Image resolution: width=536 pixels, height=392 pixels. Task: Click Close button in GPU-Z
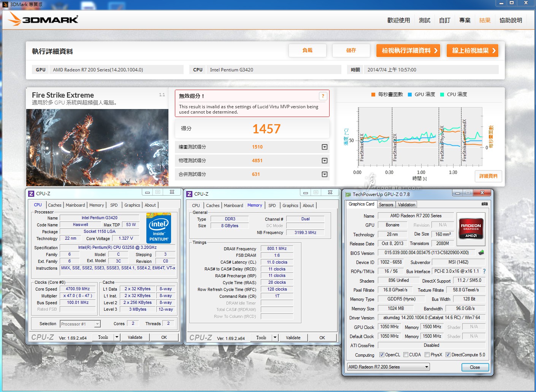pos(475,367)
